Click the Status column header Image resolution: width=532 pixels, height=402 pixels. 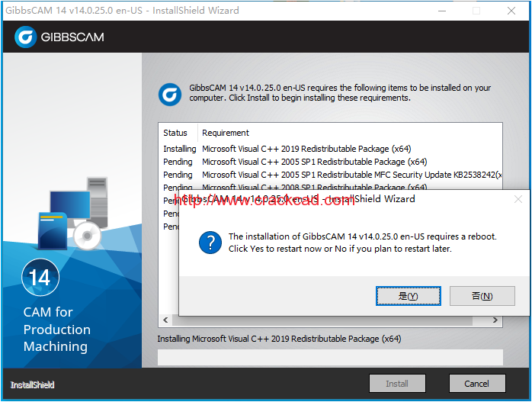[177, 133]
